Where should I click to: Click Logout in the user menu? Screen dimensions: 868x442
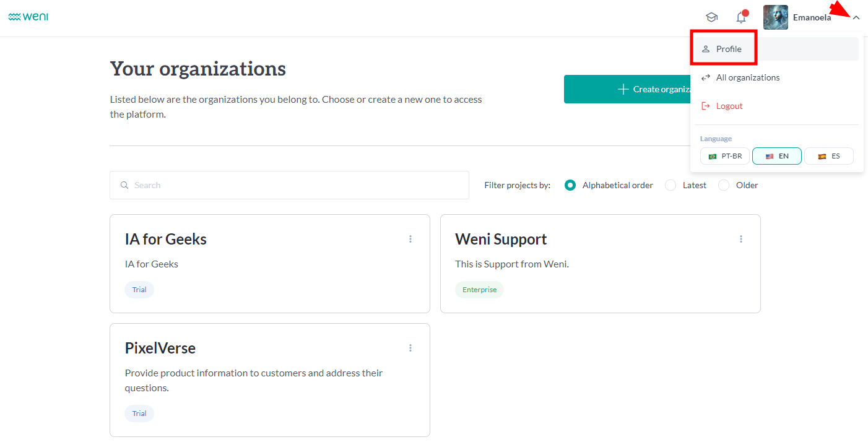click(x=729, y=106)
